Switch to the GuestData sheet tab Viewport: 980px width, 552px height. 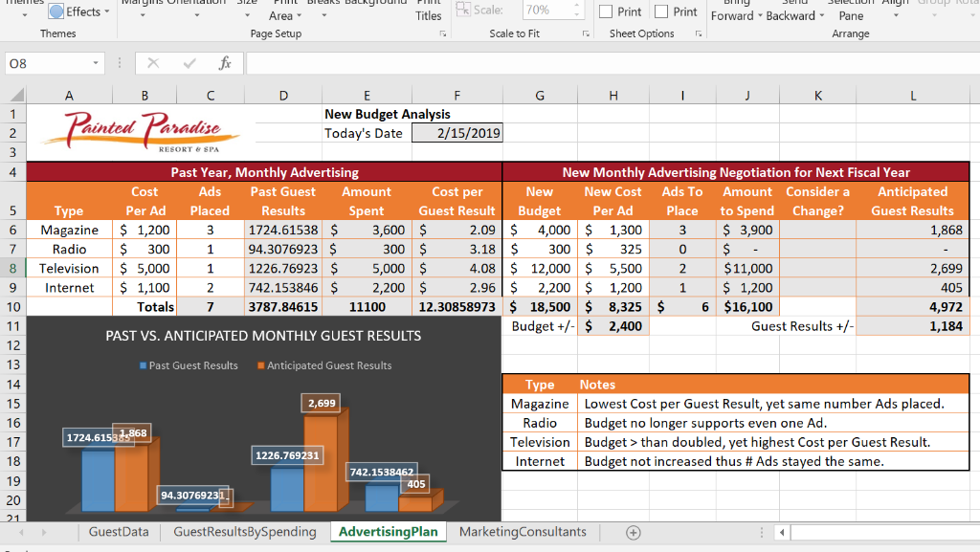pos(119,533)
